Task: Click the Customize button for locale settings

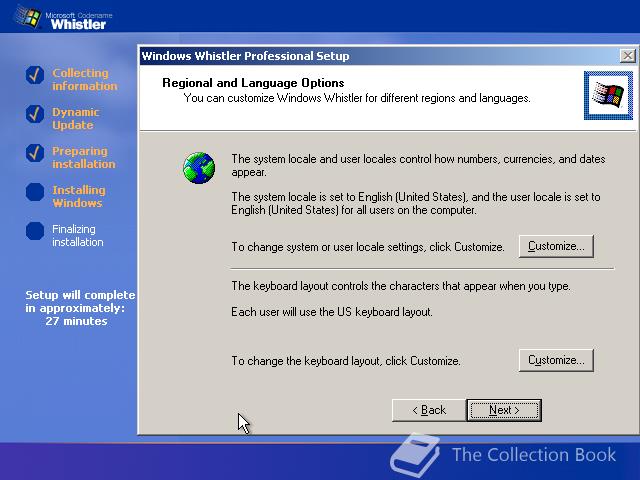Action: click(556, 246)
